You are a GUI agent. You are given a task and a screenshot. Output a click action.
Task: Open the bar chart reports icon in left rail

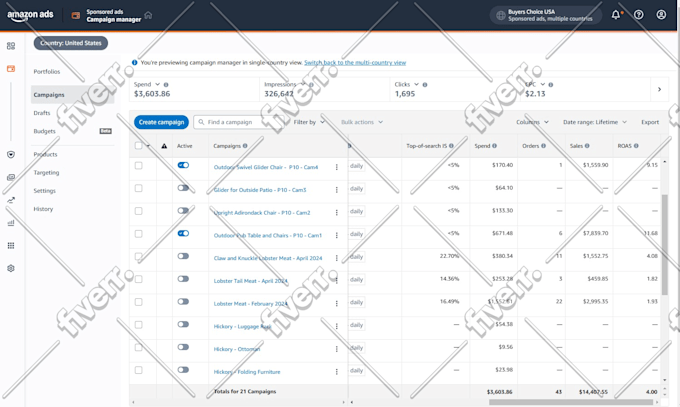[x=11, y=223]
